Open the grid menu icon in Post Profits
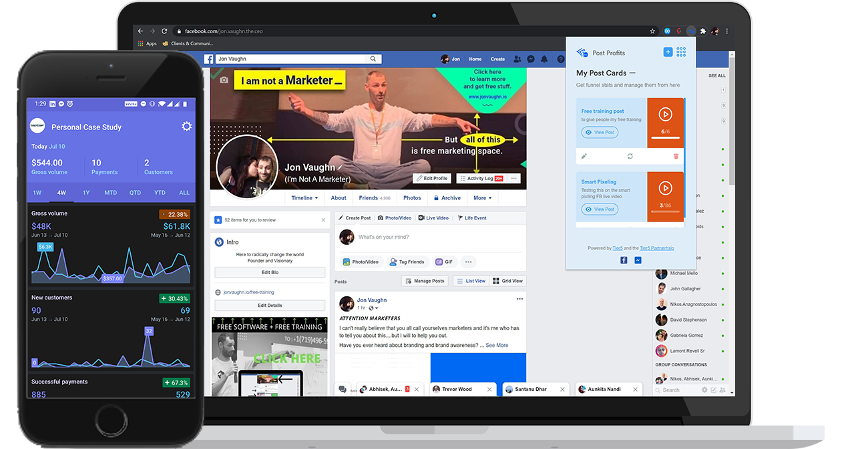868x449 pixels. coord(681,52)
